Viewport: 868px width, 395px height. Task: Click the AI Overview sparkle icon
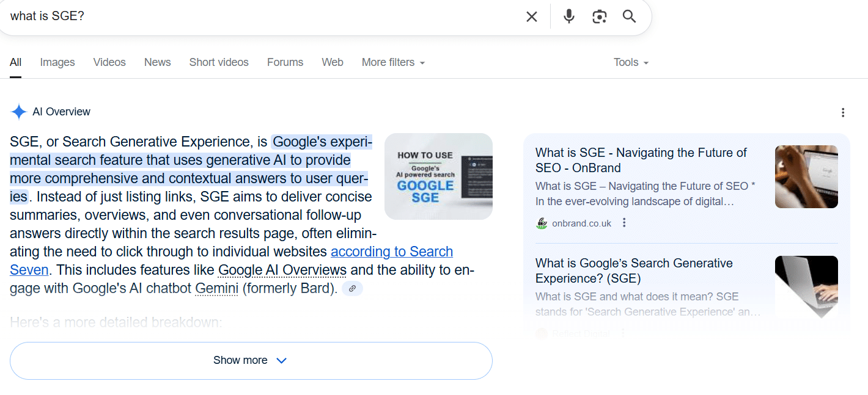click(19, 112)
